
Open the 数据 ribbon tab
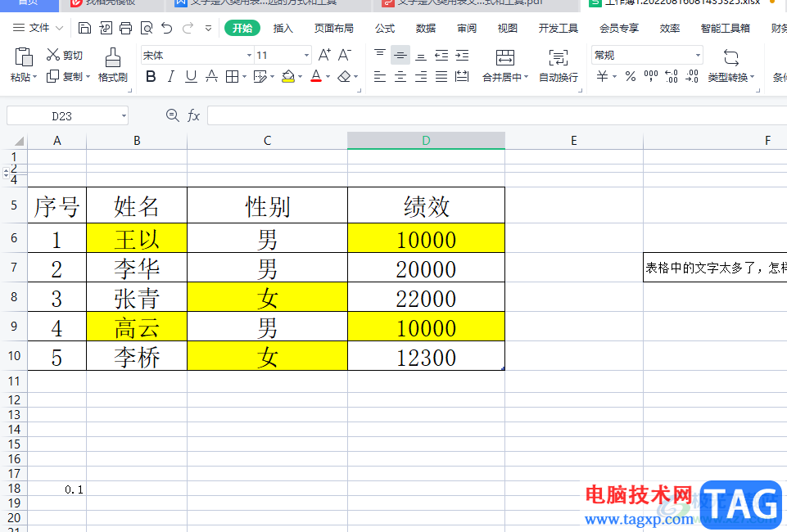tap(426, 28)
